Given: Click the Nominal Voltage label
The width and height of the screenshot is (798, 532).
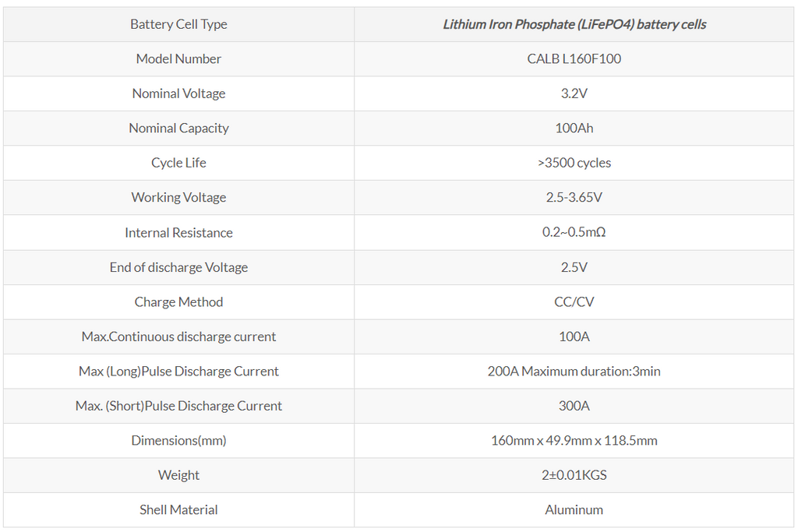Looking at the screenshot, I should click(x=178, y=93).
